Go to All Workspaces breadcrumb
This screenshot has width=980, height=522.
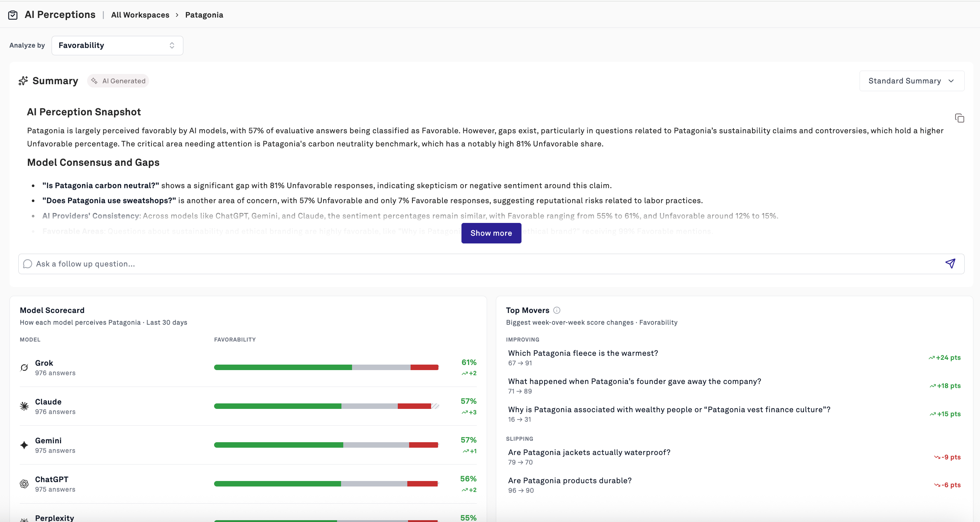point(140,15)
